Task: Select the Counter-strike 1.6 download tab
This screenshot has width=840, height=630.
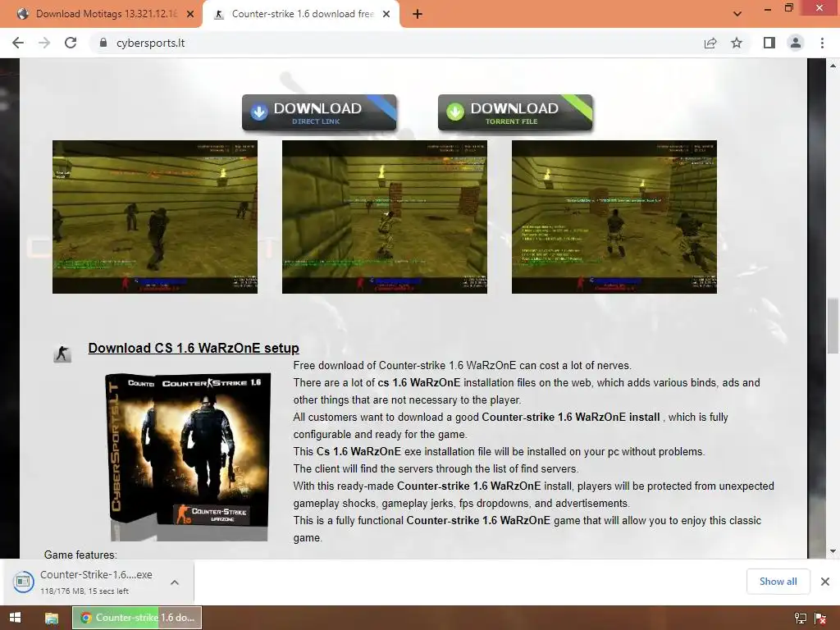Action: pos(301,14)
